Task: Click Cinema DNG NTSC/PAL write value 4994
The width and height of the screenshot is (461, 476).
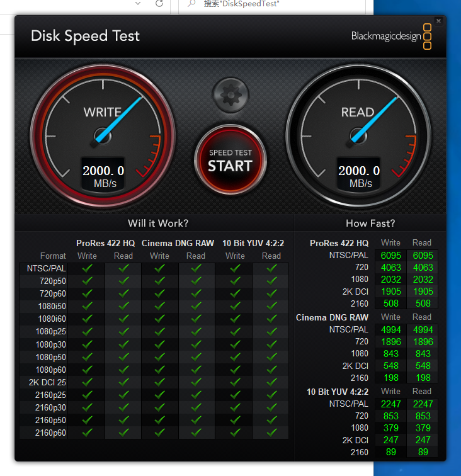Action: 391,330
